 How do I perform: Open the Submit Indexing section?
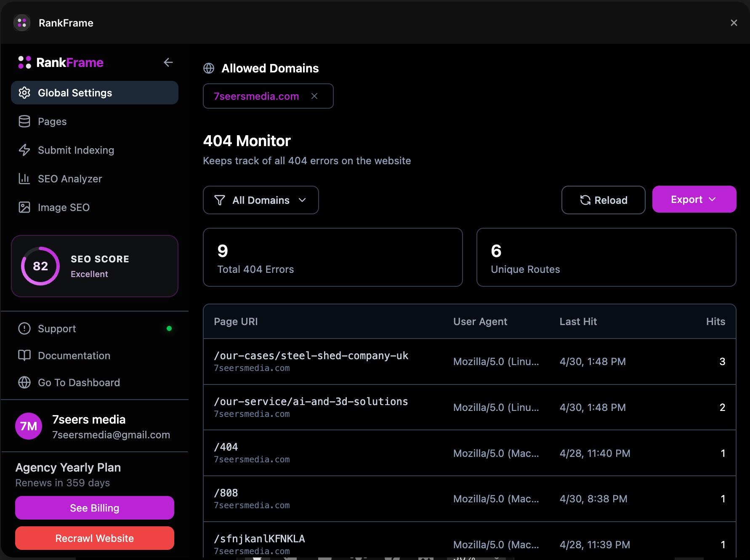point(76,150)
